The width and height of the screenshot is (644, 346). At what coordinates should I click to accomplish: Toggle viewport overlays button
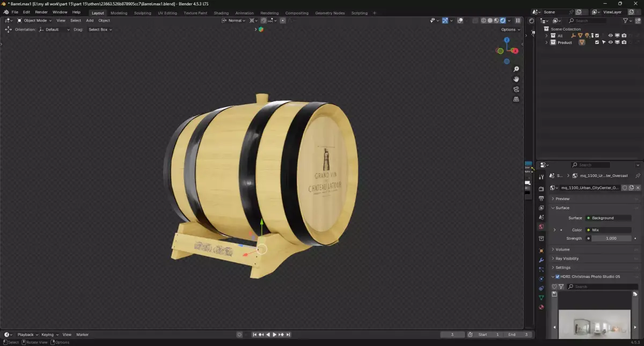(460, 20)
